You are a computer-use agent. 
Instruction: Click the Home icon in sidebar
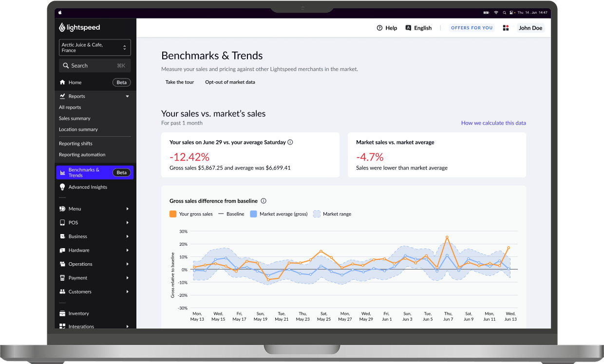tap(62, 82)
